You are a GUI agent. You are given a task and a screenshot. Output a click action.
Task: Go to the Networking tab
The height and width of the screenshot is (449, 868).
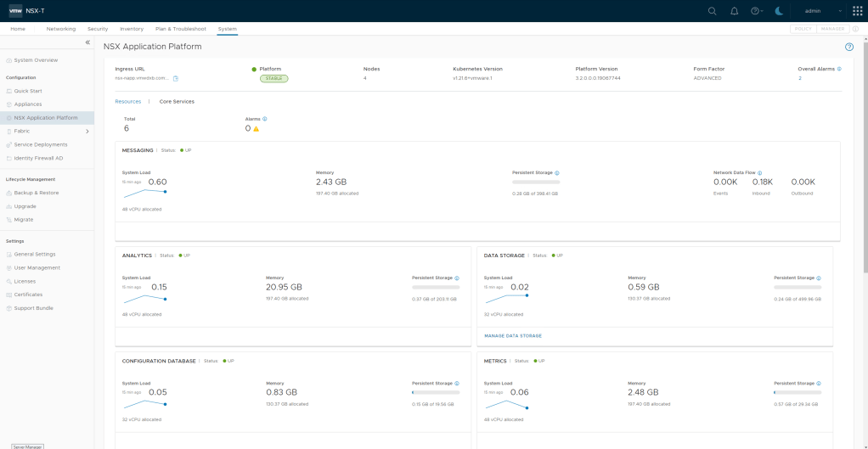pyautogui.click(x=61, y=29)
